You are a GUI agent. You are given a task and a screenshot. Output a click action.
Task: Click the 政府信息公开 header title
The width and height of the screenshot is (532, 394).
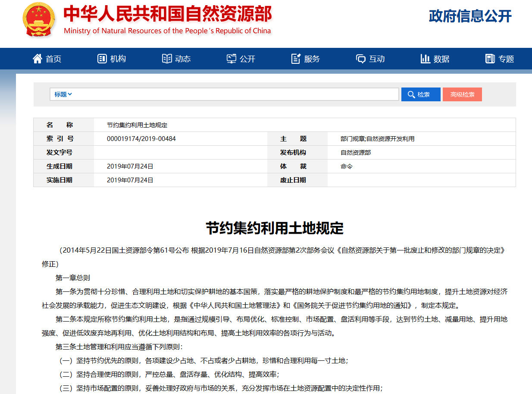pos(470,16)
